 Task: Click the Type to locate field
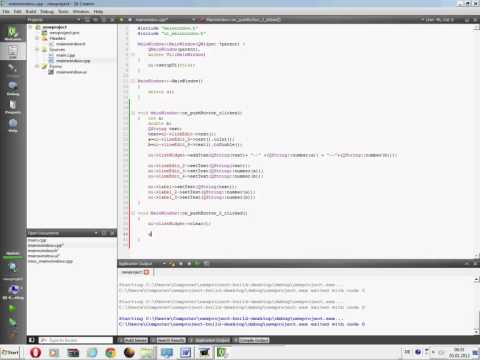[x=76, y=340]
